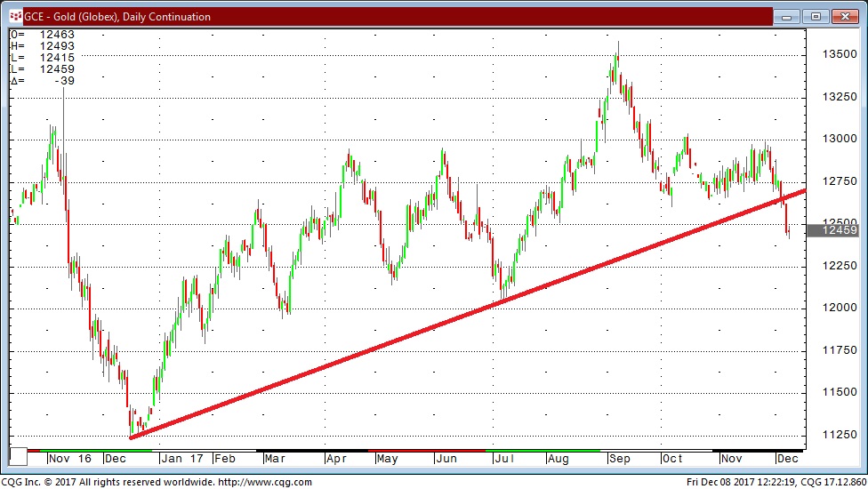Select the red ascending trendline
Image resolution: width=868 pixels, height=489 pixels.
(468, 314)
